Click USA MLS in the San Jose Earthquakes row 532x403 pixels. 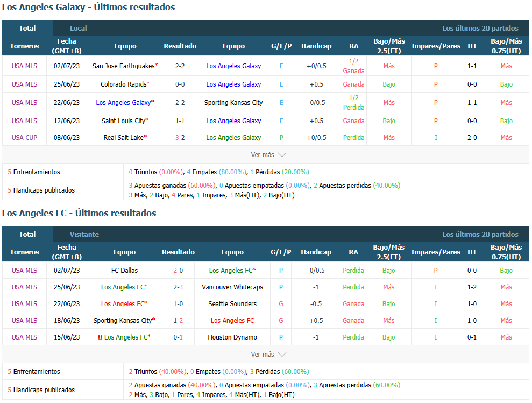point(24,66)
